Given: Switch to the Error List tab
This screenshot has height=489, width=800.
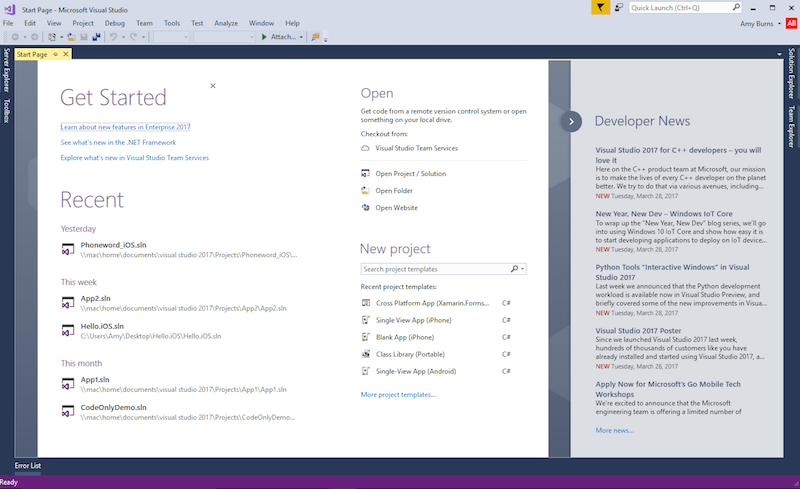Looking at the screenshot, I should 28,466.
